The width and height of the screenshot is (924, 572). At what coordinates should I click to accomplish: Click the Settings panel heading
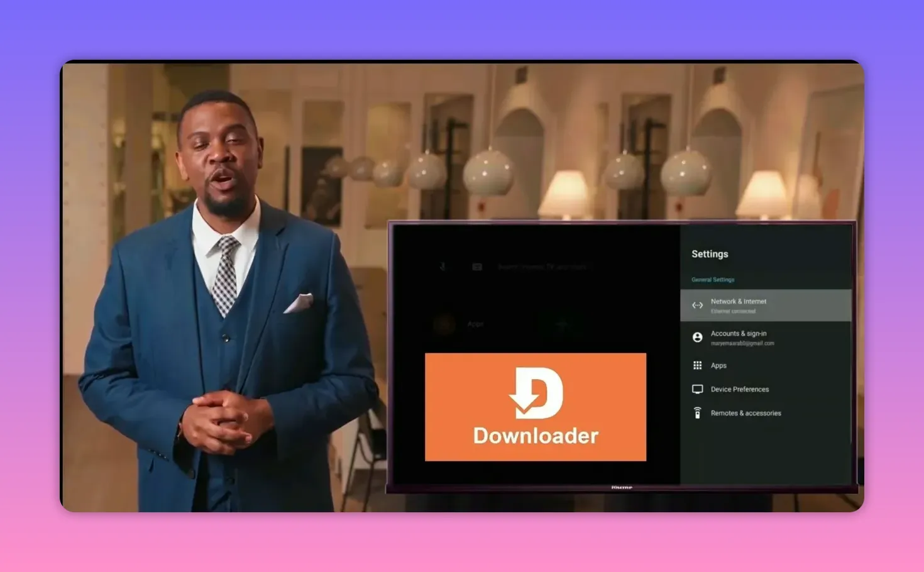pos(710,254)
